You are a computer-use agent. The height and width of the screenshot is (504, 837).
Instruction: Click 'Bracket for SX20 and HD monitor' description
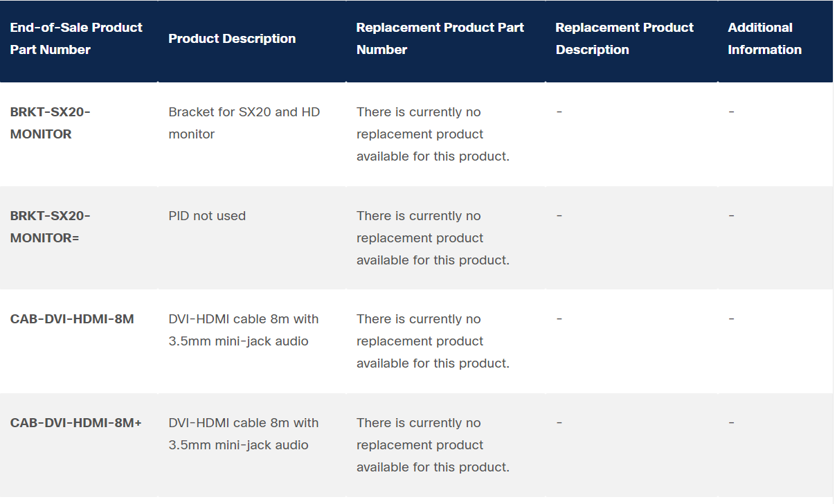[244, 123]
